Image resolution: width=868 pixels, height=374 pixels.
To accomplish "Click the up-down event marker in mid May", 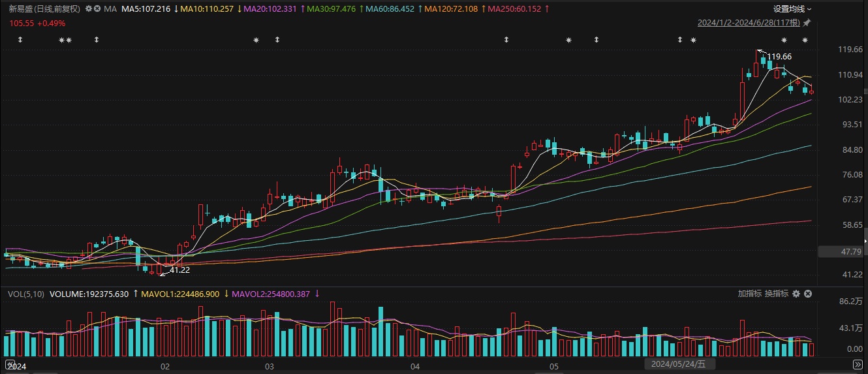I will (x=597, y=40).
